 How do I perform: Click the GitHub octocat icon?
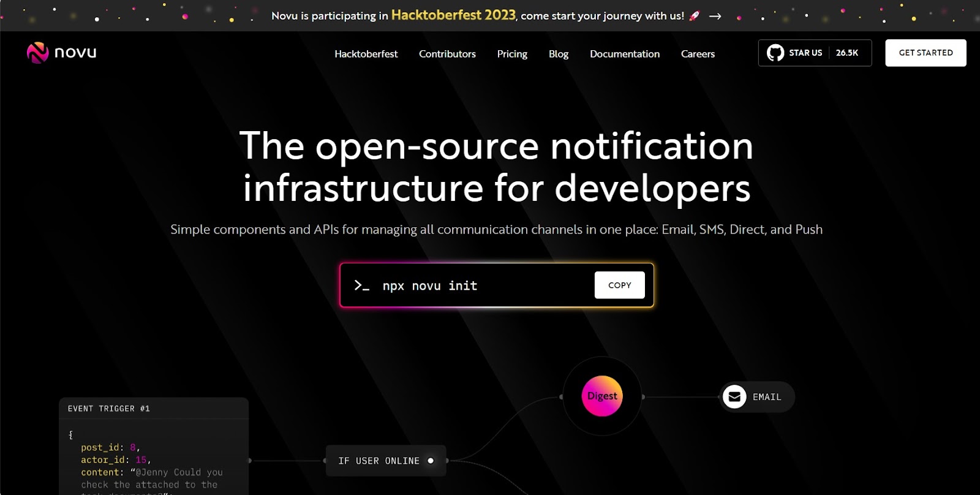775,53
